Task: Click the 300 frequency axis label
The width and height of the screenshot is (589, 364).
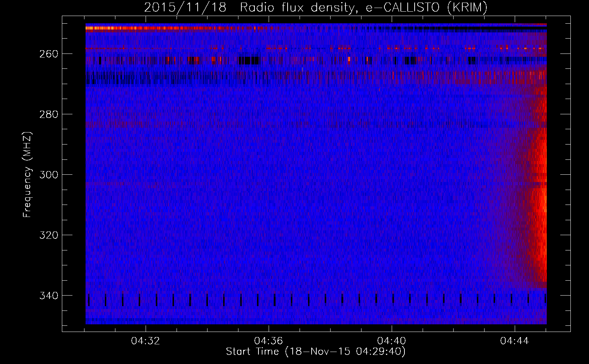Action: (49, 175)
